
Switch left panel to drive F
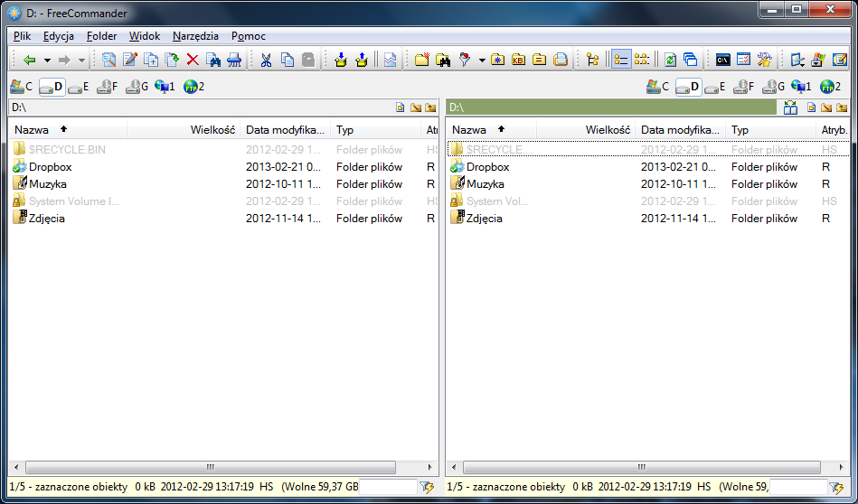pyautogui.click(x=108, y=87)
